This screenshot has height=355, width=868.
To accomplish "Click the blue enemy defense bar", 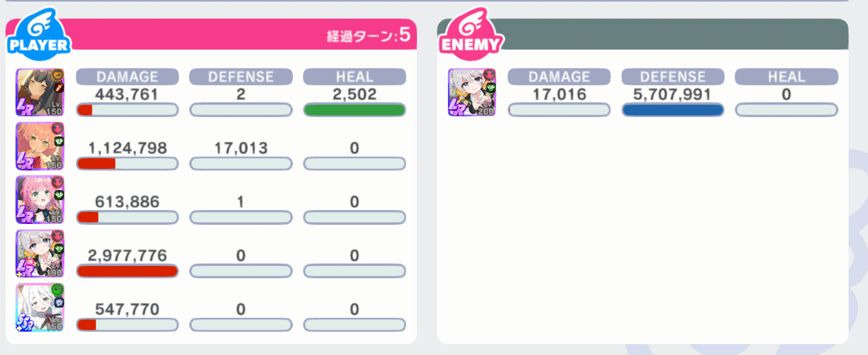I will point(672,110).
